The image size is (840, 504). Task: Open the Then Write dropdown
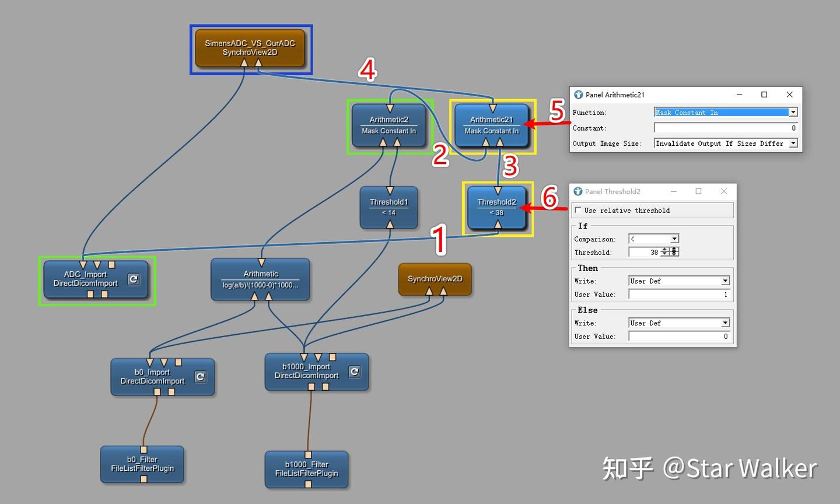tap(679, 281)
